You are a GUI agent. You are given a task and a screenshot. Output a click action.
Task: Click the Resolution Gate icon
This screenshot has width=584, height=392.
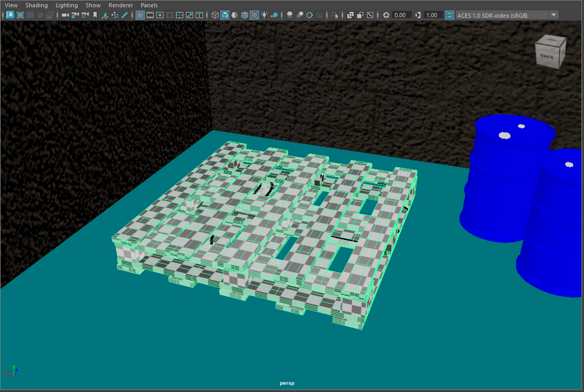(x=160, y=15)
